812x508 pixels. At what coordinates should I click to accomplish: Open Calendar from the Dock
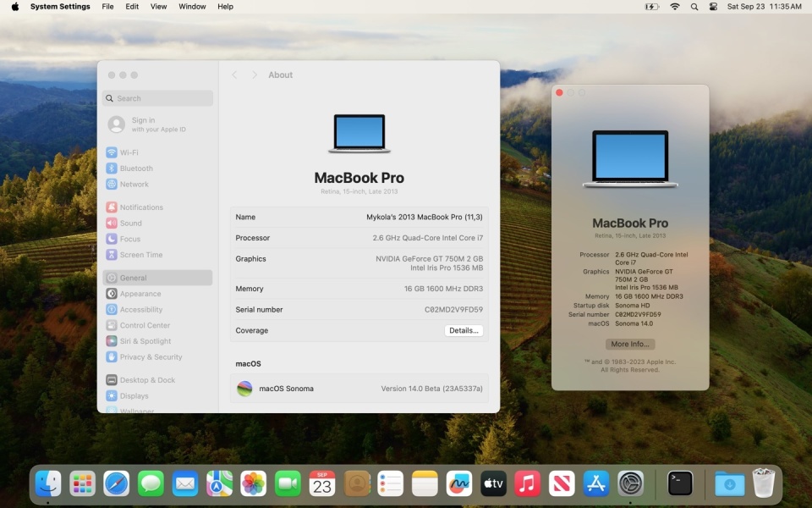click(x=321, y=484)
